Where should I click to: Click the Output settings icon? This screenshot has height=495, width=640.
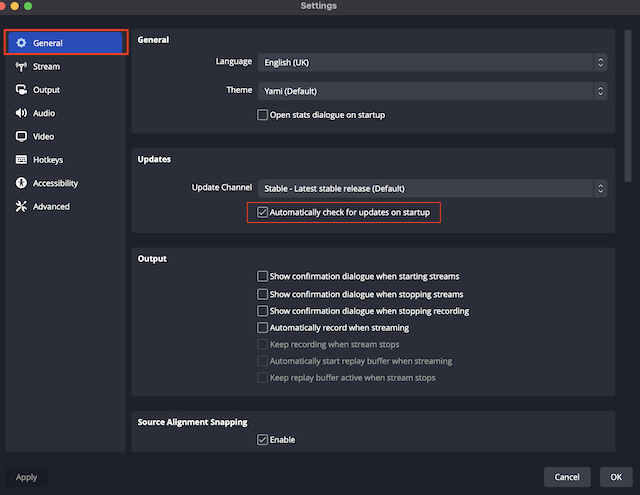21,90
